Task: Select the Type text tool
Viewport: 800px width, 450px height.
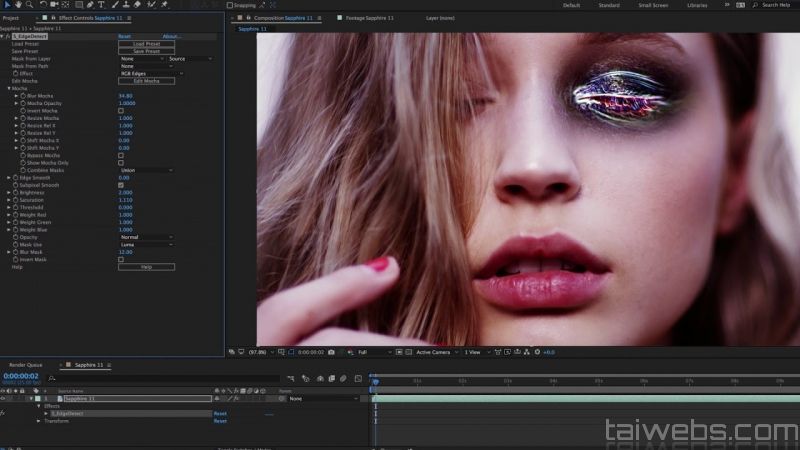Action: pos(101,5)
